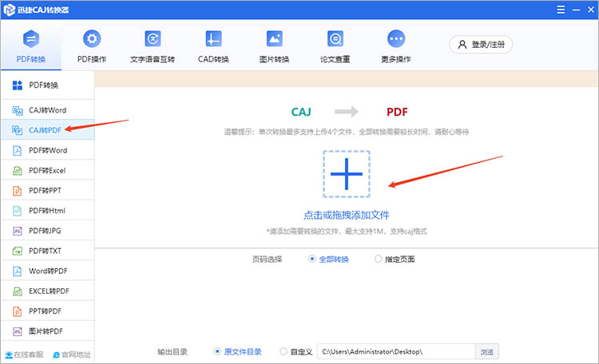Close the 迅捷CAJ转换器 window
The height and width of the screenshot is (364, 599).
[x=590, y=10]
